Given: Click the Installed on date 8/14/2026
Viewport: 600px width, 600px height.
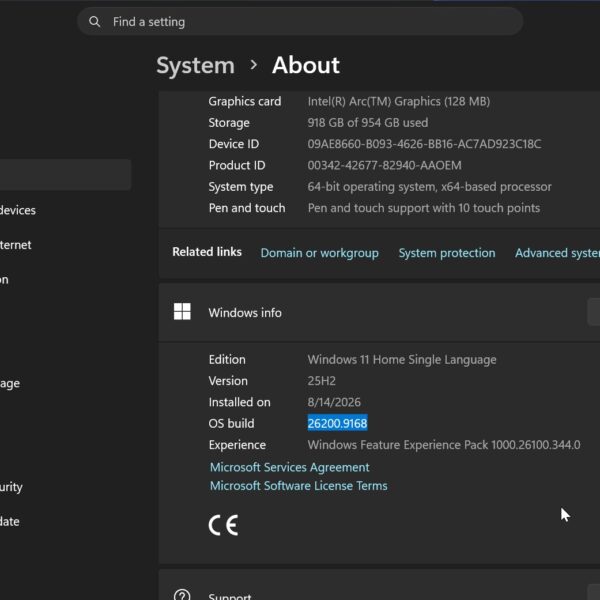Looking at the screenshot, I should click(334, 402).
